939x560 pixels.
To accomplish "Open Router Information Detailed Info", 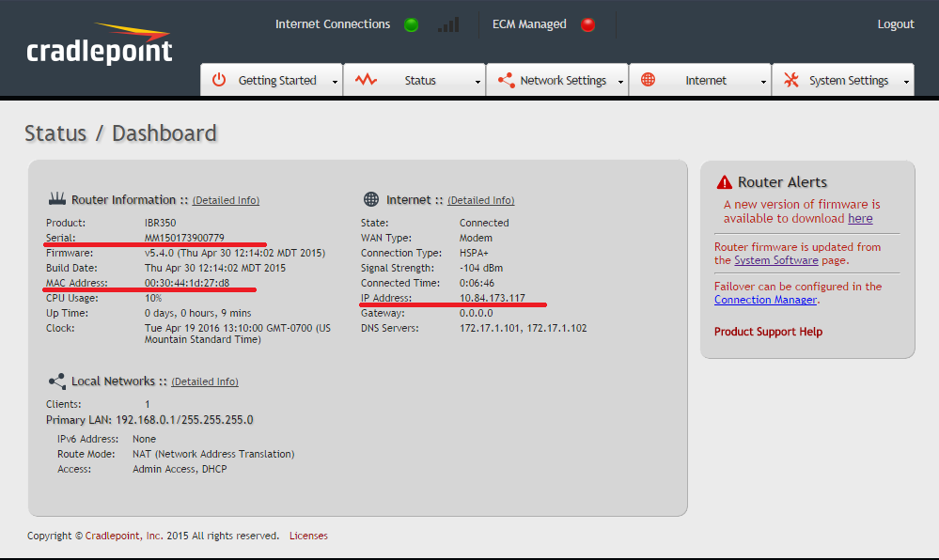I will [x=226, y=200].
